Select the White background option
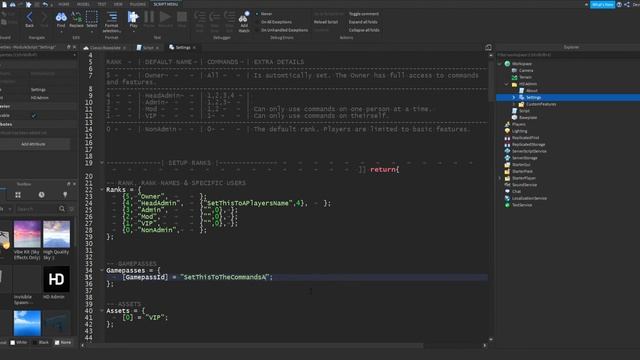This screenshot has width=640, height=360. point(19,342)
